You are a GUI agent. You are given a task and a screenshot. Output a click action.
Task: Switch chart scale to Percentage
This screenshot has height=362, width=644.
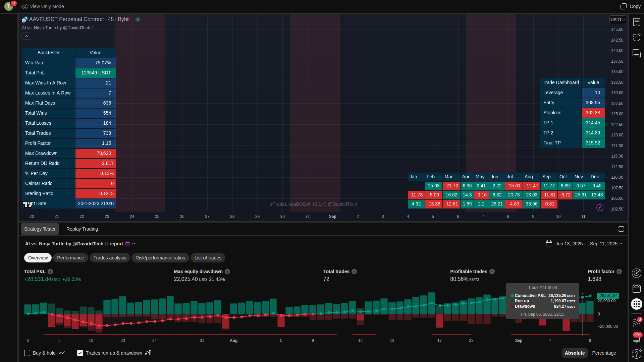point(604,353)
